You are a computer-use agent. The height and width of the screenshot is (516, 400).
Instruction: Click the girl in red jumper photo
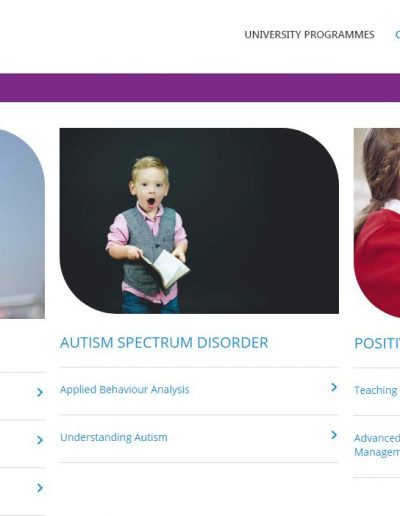(377, 223)
